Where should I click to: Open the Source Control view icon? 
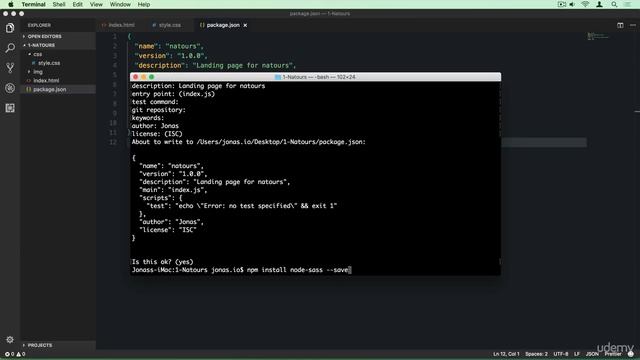[10, 68]
